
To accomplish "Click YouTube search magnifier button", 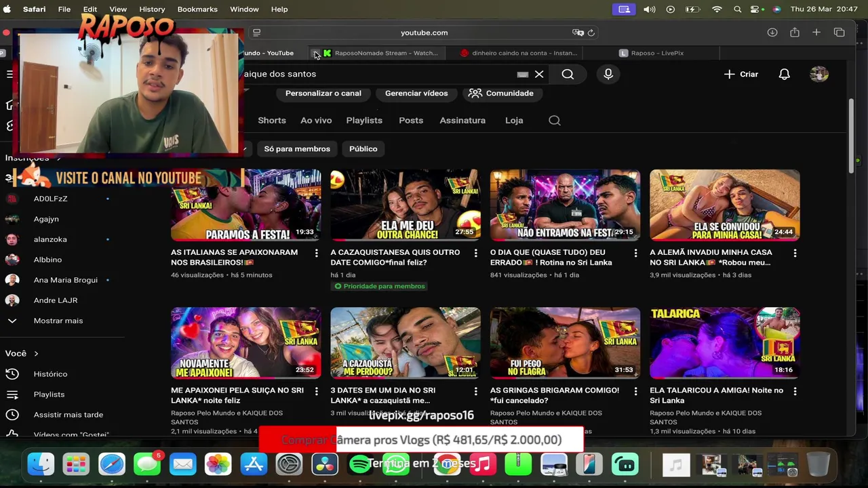I will [x=568, y=74].
